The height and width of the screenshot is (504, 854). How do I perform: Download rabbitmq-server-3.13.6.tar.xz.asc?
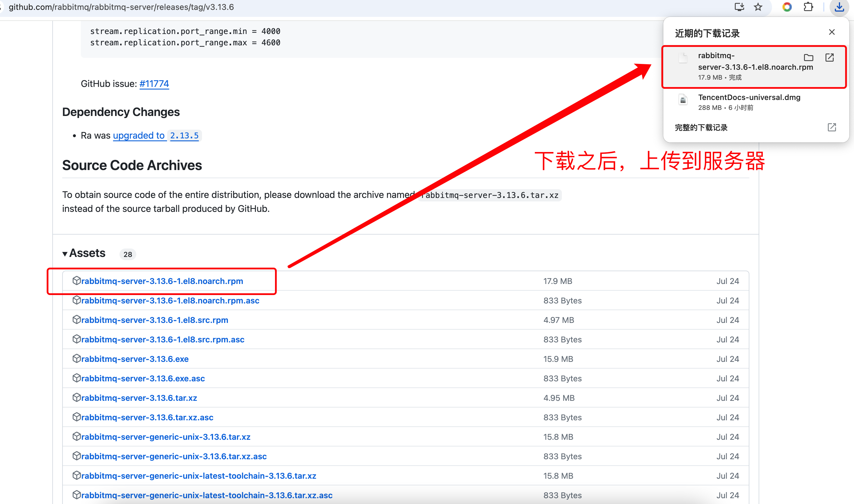click(x=147, y=417)
